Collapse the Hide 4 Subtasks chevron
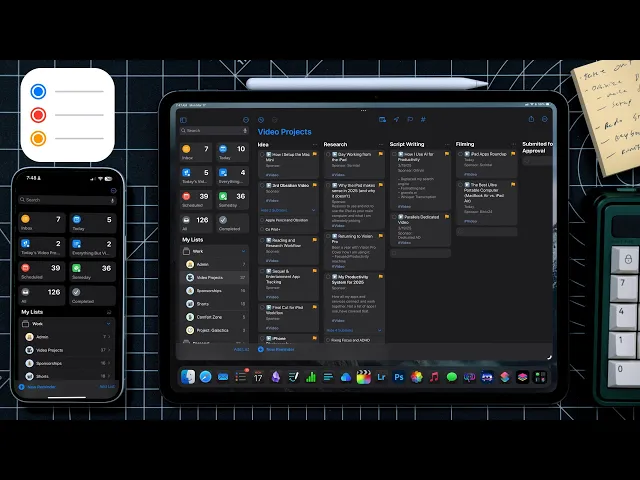Screen dimensions: 640x480 [x=379, y=331]
